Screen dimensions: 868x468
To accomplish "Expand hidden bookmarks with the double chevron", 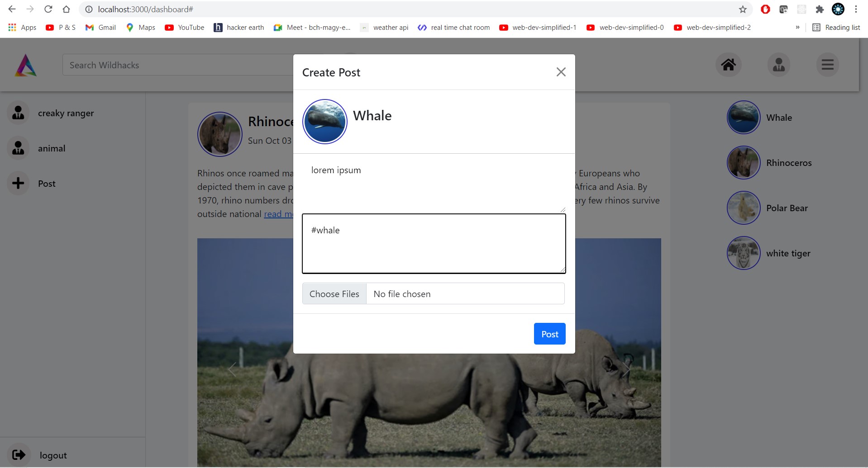I will click(x=797, y=28).
